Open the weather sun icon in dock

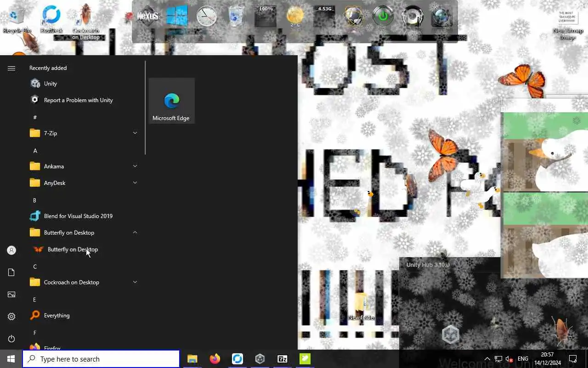(295, 17)
